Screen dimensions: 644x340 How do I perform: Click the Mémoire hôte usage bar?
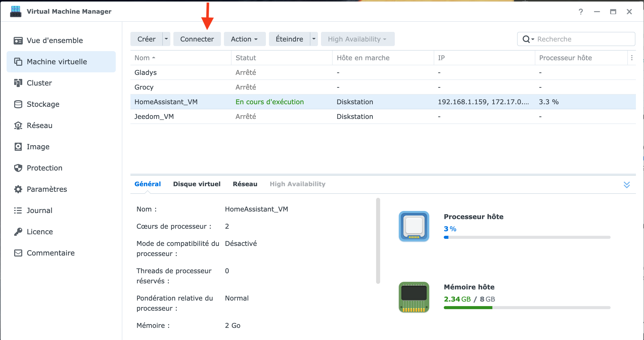pyautogui.click(x=527, y=308)
